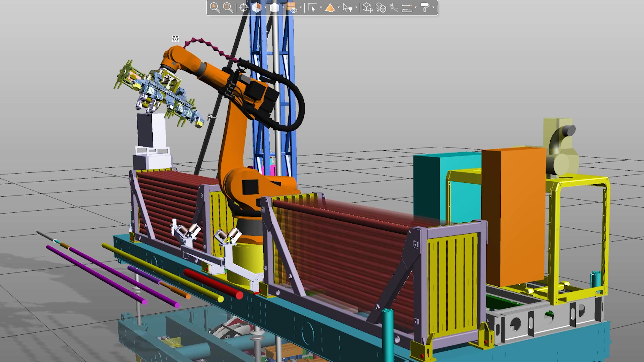Click the Relocate duplicate cubes icon
This screenshot has height=362, width=644.
pos(381,8)
